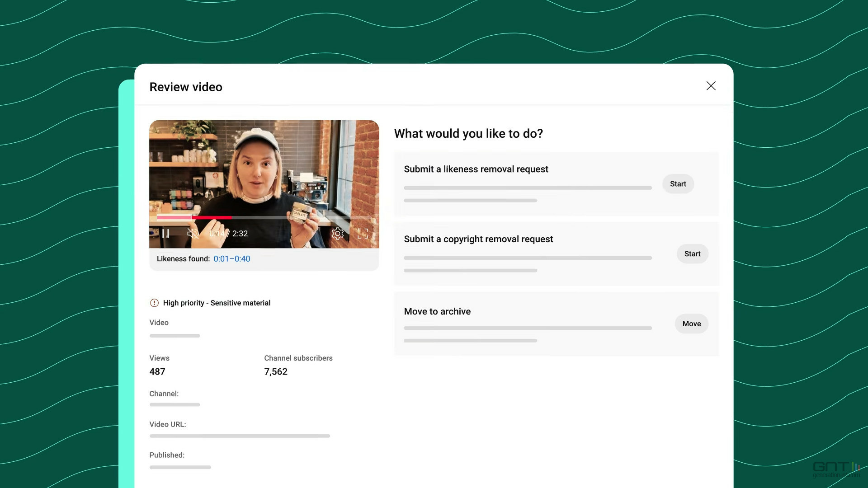
Task: Unmute the video using the speaker icon
Action: tap(193, 234)
